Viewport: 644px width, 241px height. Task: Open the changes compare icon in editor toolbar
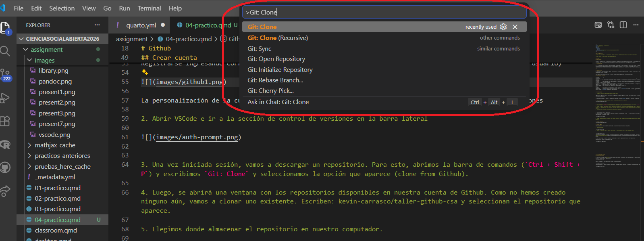611,25
